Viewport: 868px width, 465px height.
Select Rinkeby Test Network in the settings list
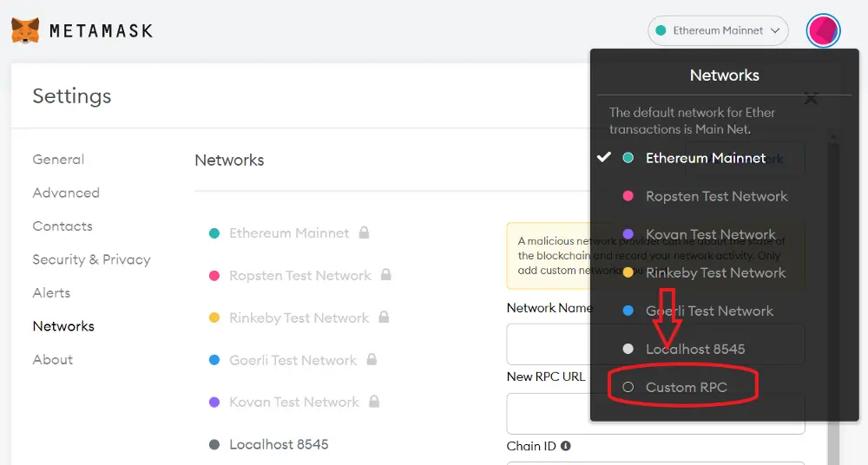299,318
